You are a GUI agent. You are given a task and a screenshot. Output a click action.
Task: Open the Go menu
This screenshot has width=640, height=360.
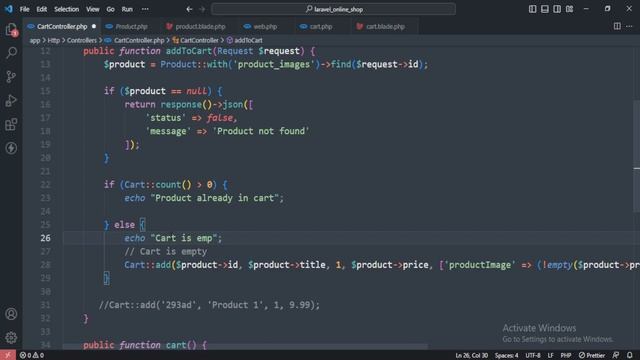pyautogui.click(x=110, y=9)
